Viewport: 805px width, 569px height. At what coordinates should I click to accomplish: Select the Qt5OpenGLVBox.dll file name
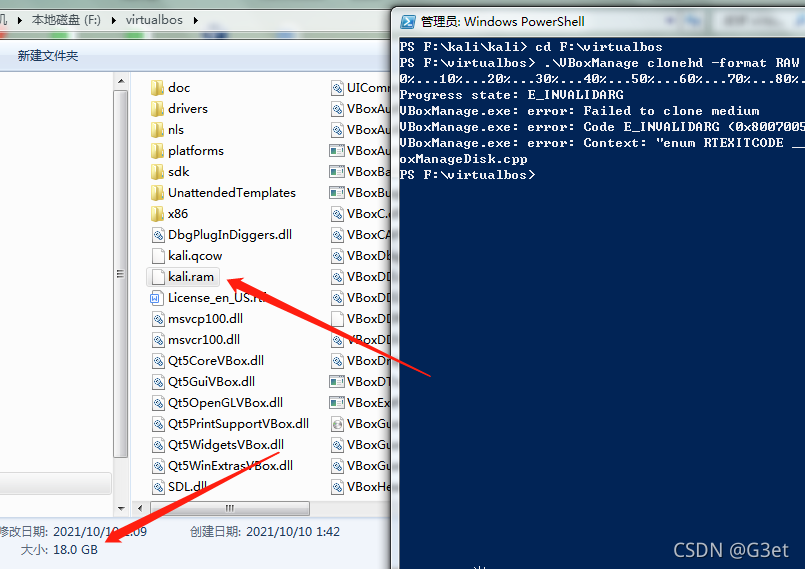[225, 403]
